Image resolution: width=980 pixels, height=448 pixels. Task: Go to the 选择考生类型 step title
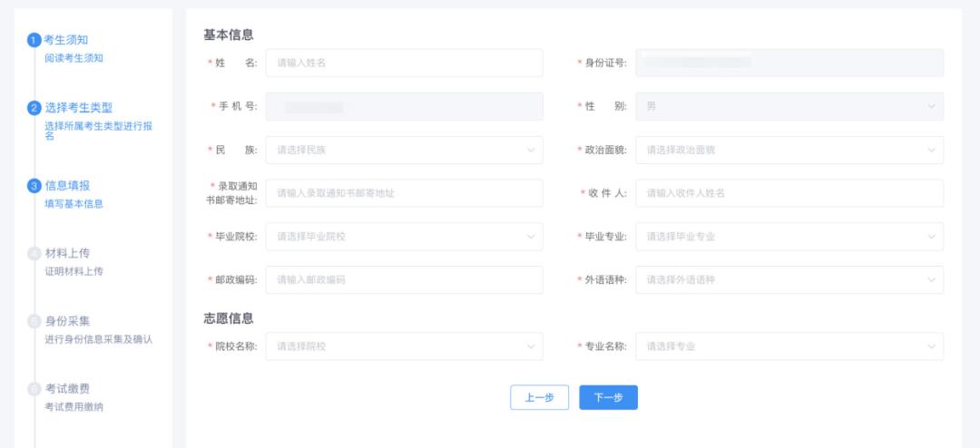79,108
